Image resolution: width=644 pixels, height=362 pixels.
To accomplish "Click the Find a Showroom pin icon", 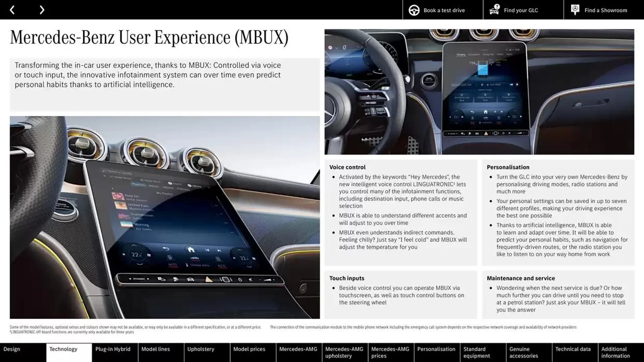I will click(x=575, y=9).
